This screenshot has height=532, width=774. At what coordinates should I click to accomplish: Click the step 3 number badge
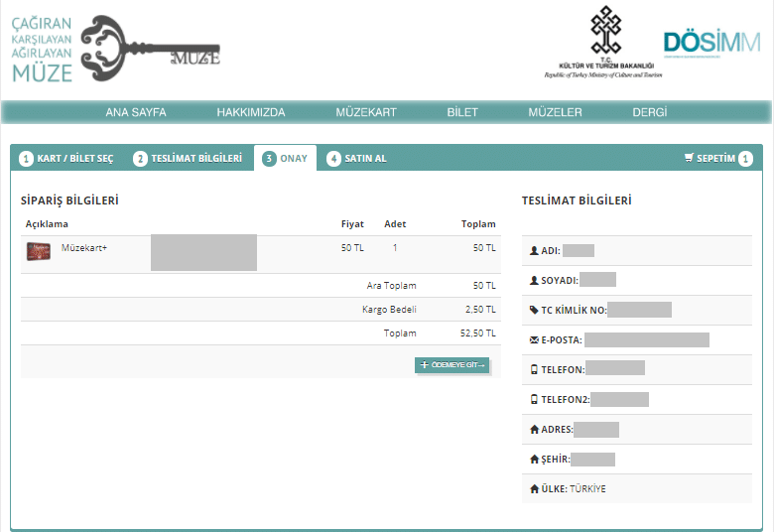coord(269,159)
